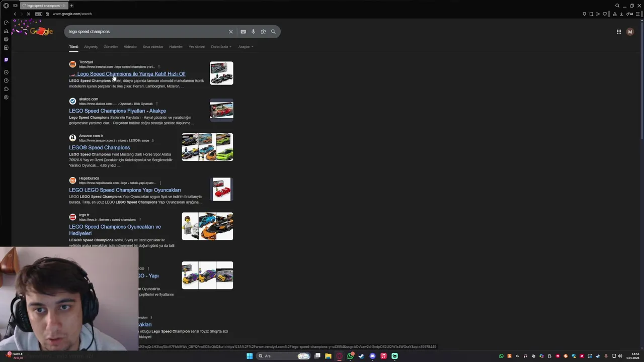Click the taskbar Ara search box
Image resolution: width=644 pixels, height=362 pixels.
coord(283,356)
